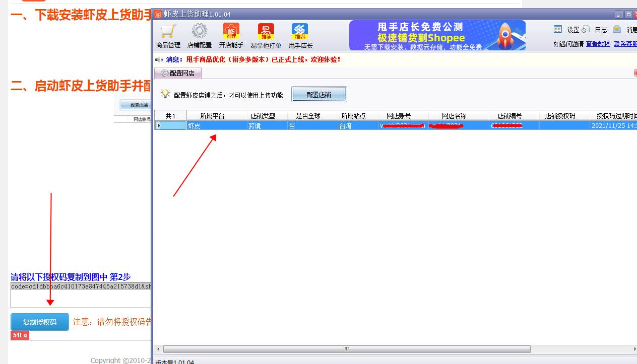Click the 所属平台 column header
Image resolution: width=637 pixels, height=364 pixels.
click(x=217, y=116)
